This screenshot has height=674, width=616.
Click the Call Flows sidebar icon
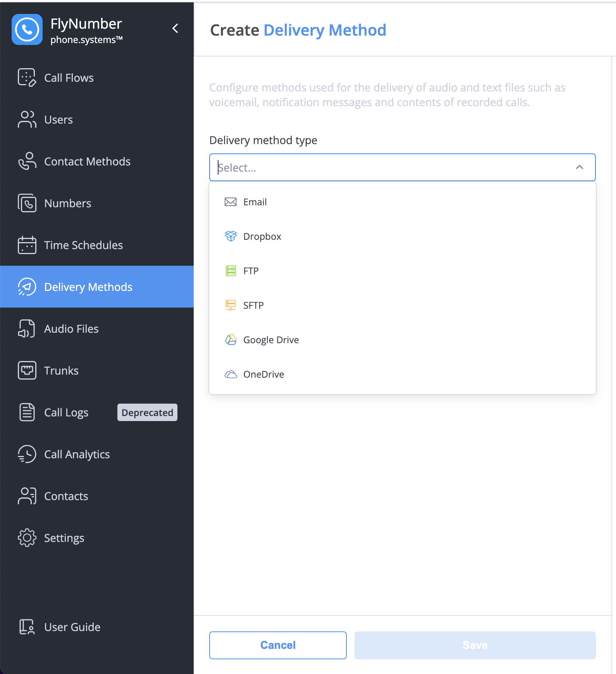[x=27, y=77]
